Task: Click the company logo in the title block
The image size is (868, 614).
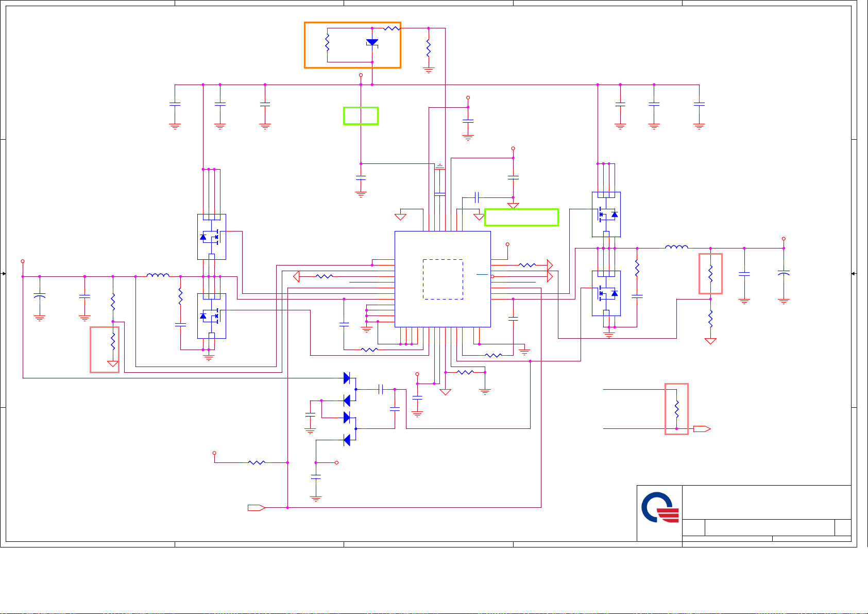Action: 660,508
